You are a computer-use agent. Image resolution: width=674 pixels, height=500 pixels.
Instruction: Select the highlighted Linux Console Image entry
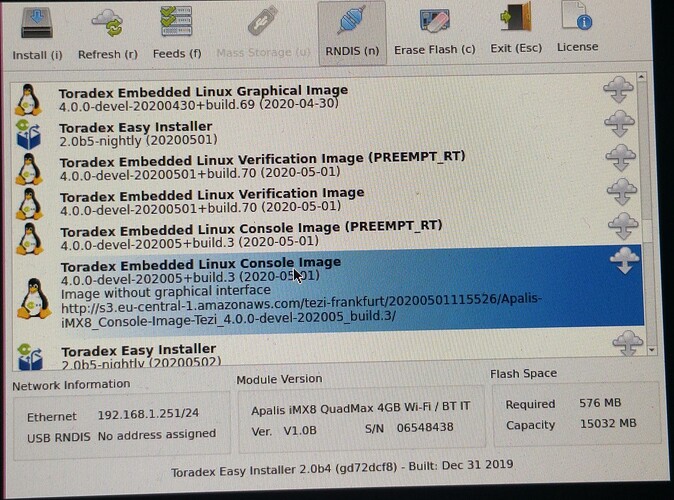click(329, 291)
